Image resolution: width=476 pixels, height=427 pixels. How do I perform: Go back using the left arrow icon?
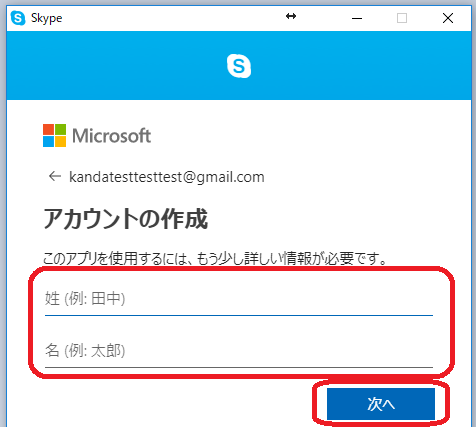tap(55, 176)
